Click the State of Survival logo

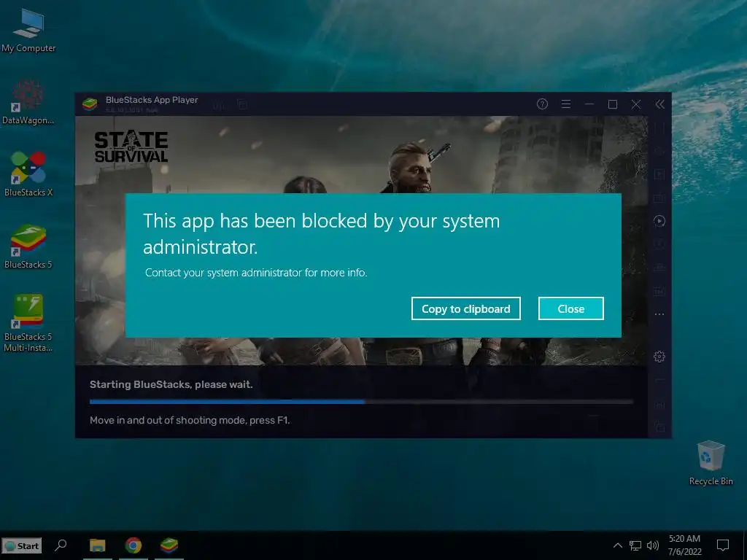click(x=131, y=147)
